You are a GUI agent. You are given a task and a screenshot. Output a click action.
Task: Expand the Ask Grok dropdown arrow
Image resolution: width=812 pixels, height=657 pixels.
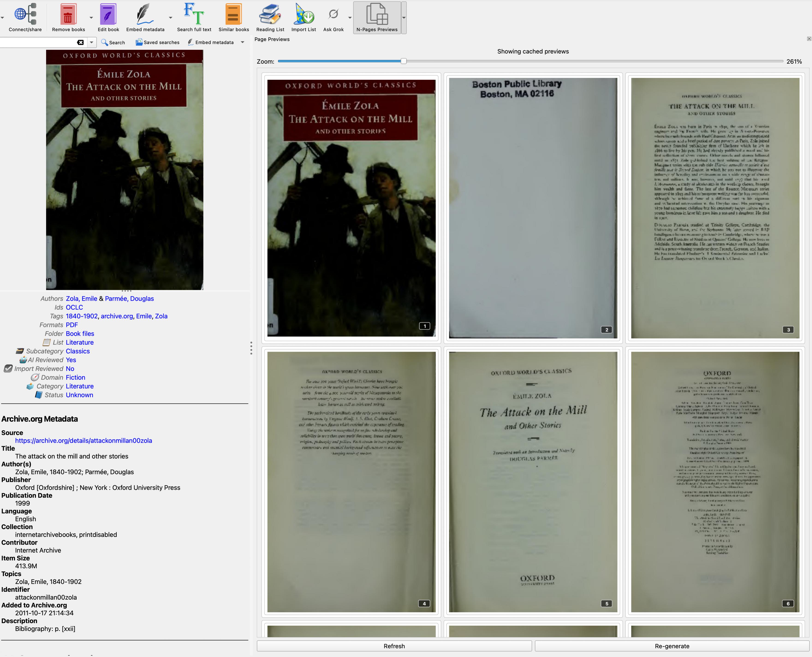click(350, 17)
